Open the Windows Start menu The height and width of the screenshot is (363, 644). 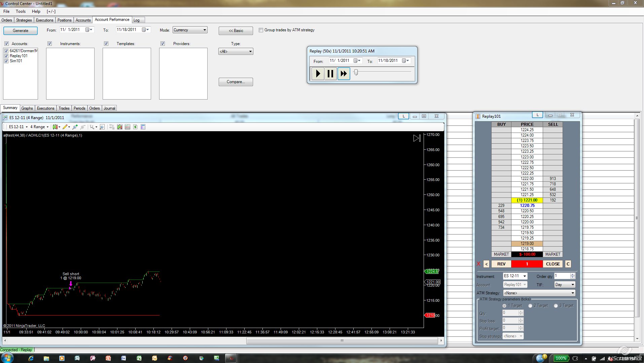[7, 358]
